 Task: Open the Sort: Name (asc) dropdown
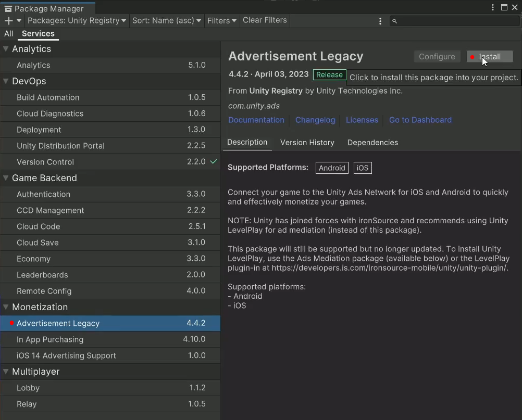tap(167, 21)
